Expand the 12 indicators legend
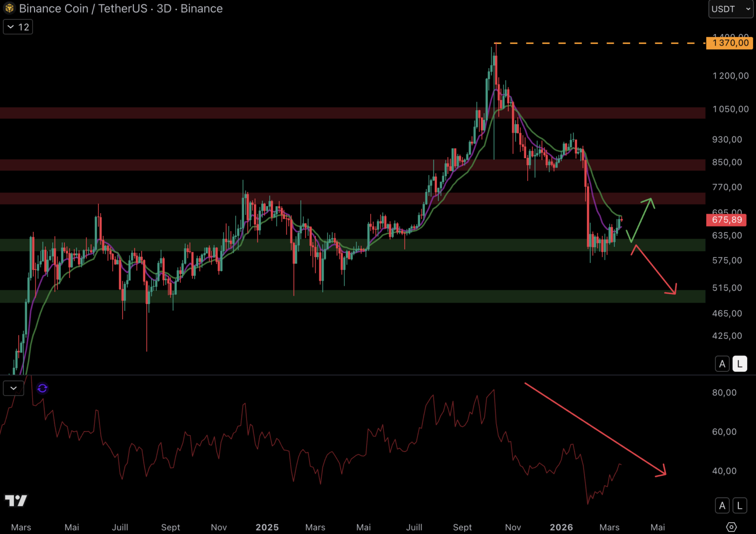This screenshot has height=534, width=756. [18, 27]
